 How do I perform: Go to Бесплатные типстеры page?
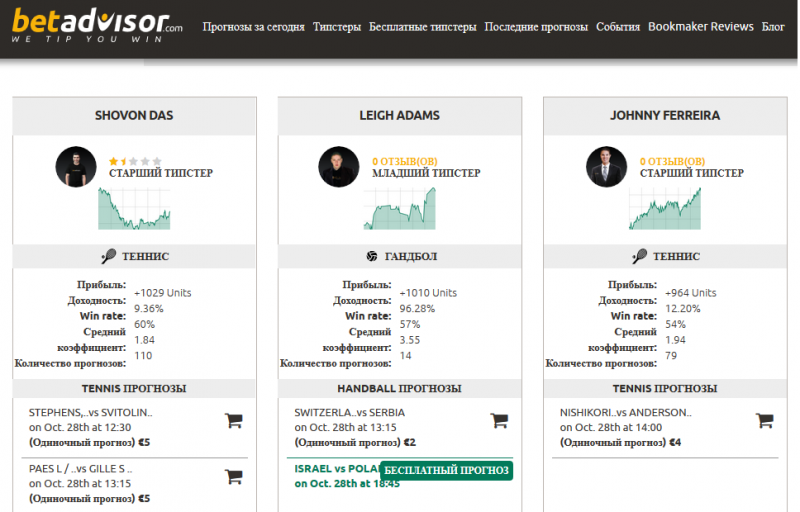coord(422,27)
